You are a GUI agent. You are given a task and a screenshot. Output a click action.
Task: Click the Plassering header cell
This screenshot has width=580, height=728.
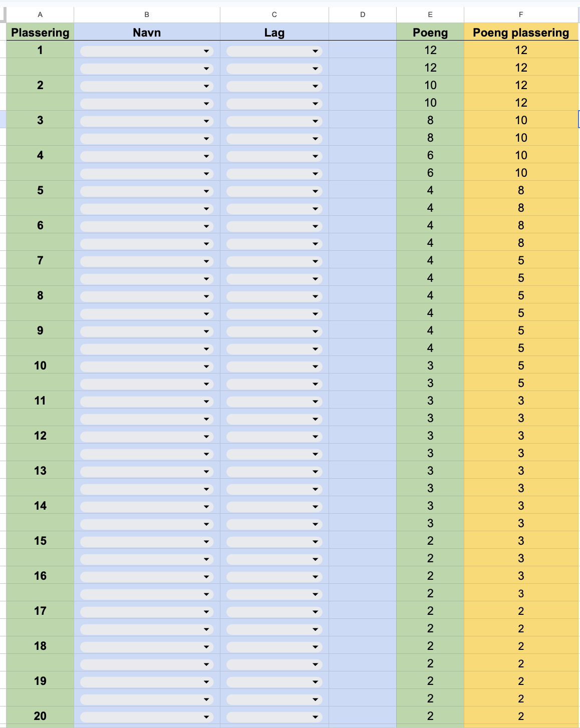click(40, 33)
